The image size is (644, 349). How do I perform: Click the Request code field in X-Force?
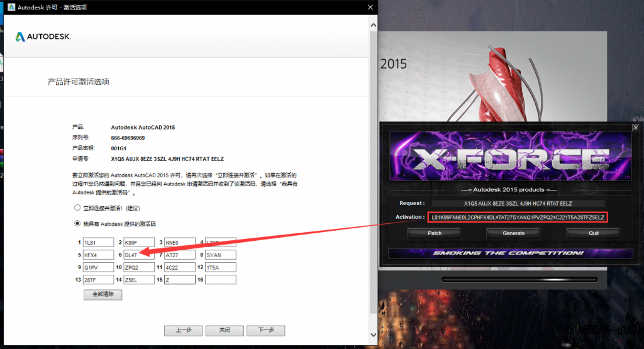click(518, 203)
